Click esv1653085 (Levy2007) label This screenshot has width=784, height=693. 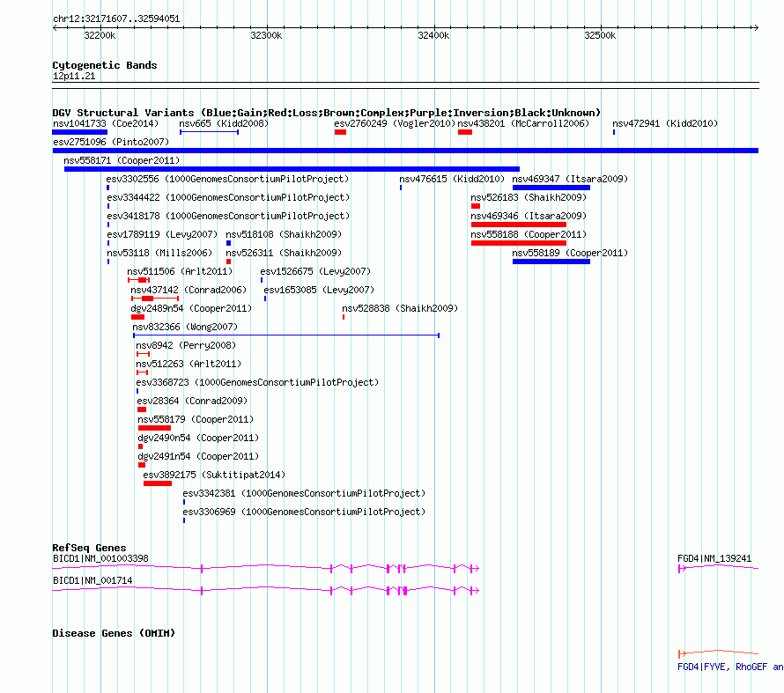click(319, 290)
